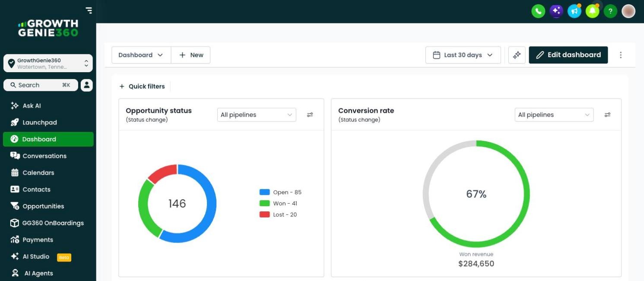This screenshot has width=644, height=281.
Task: Click the Search field in the sidebar
Action: click(41, 85)
